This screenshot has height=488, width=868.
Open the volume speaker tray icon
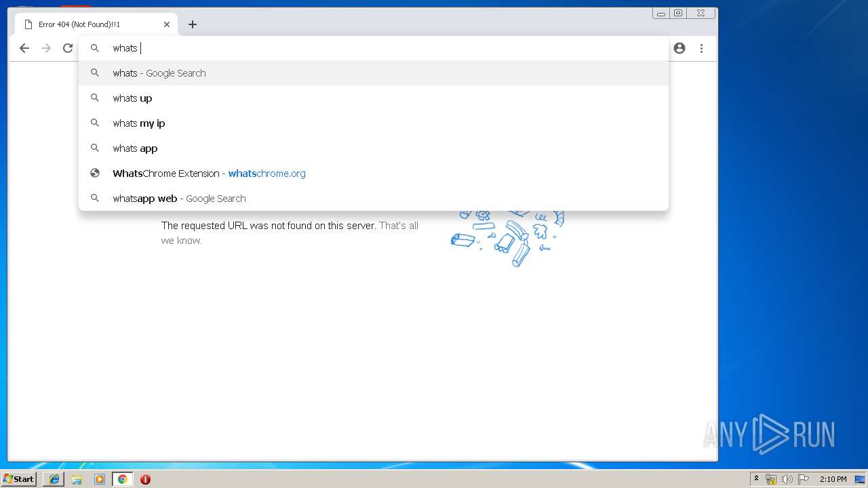coord(787,479)
